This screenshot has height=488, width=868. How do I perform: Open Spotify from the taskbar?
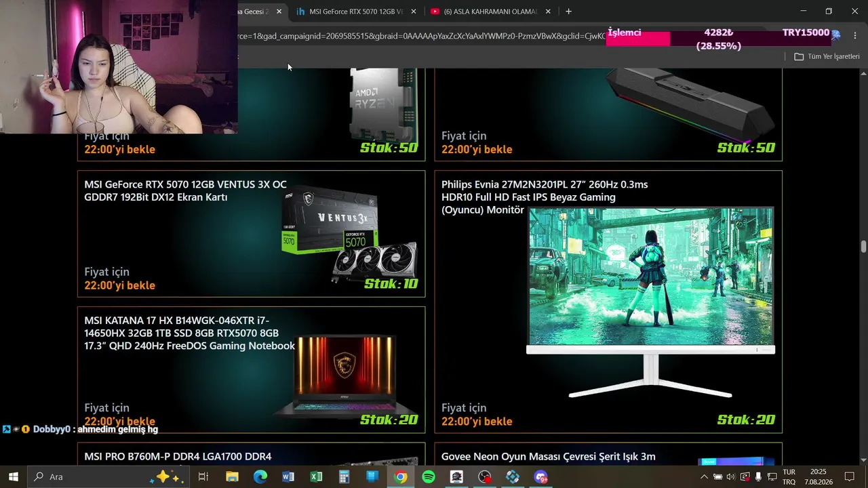coord(429,476)
